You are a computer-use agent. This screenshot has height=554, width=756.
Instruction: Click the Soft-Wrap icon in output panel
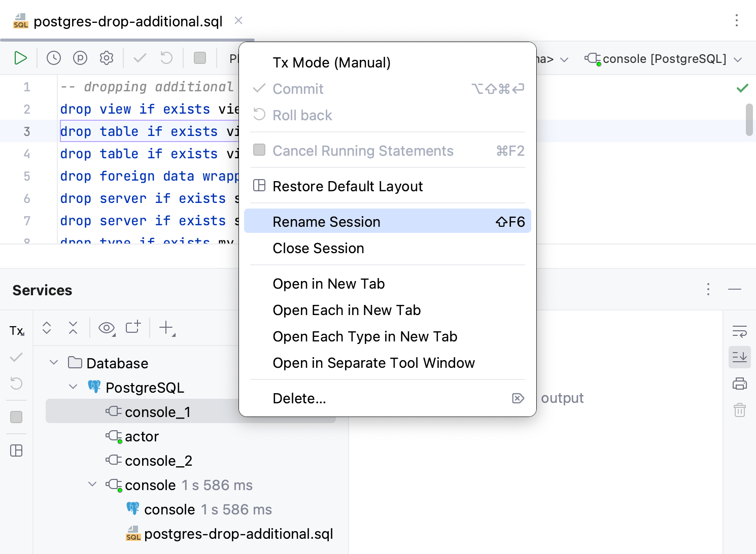[739, 331]
